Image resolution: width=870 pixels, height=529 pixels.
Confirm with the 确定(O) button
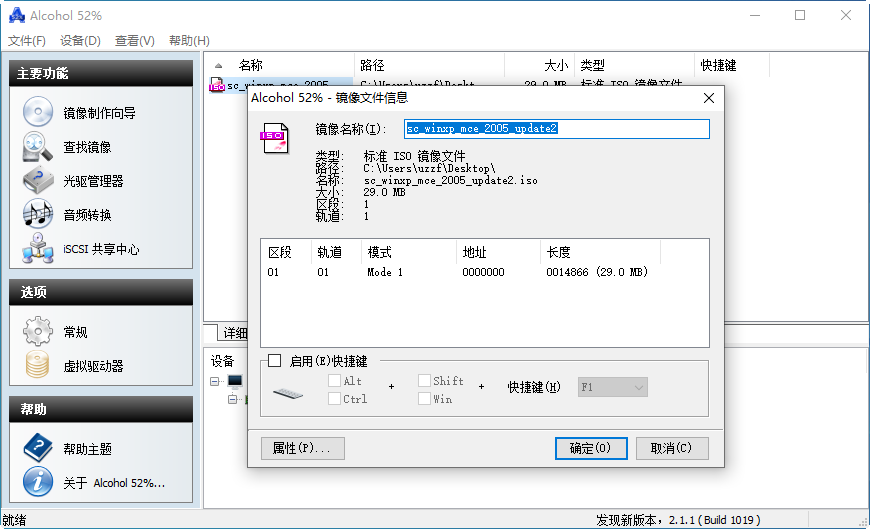[x=591, y=449]
